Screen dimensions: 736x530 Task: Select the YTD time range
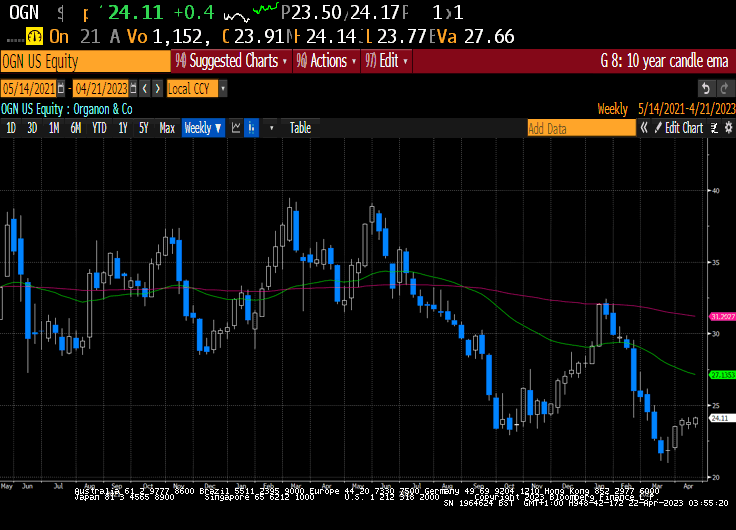point(99,128)
